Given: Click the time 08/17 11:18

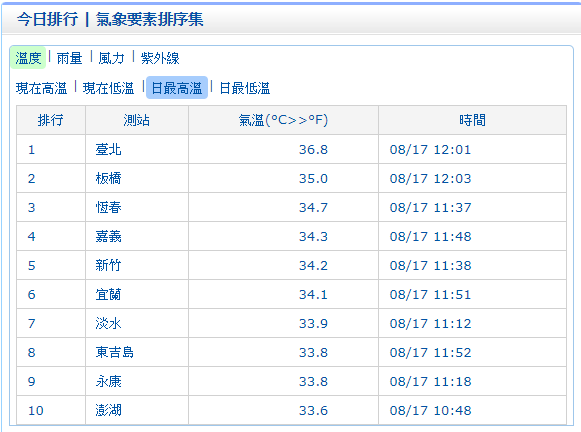Looking at the screenshot, I should coord(430,382).
